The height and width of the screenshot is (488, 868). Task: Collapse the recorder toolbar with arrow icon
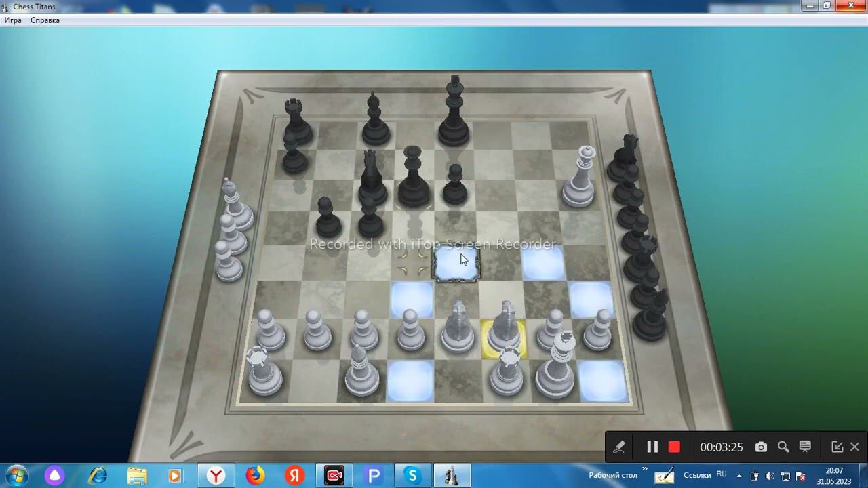(x=837, y=447)
